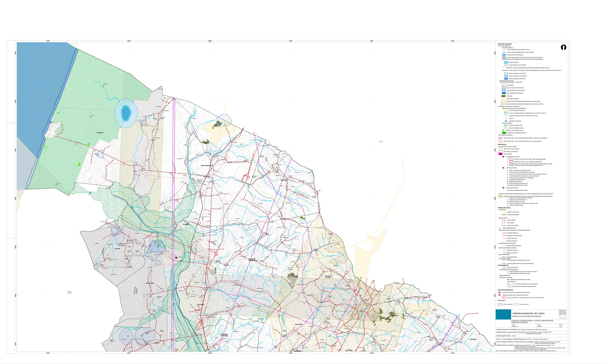Click the Concessão pink dashed legend box

pos(504,85)
